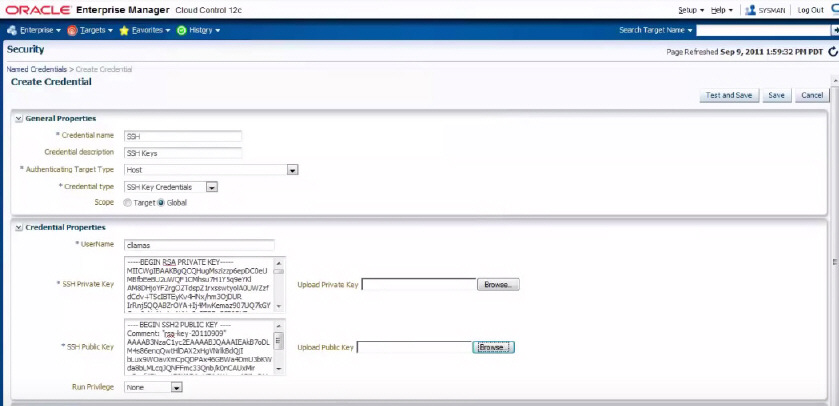This screenshot has width=839, height=406.
Task: Collapse the Credential Properties section
Action: 19,228
